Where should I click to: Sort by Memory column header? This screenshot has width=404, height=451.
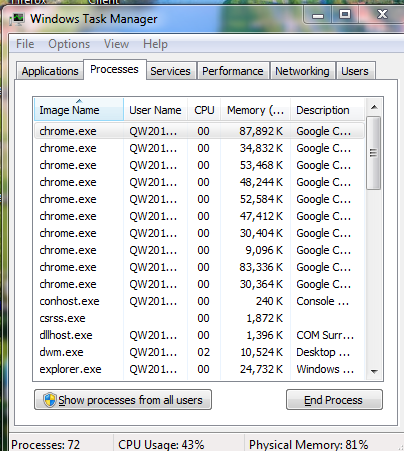tap(255, 110)
